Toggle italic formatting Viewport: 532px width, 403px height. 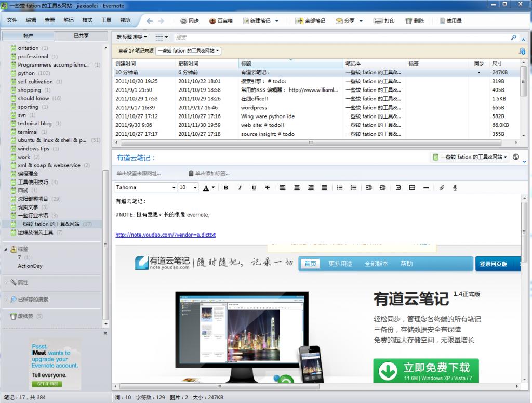click(240, 188)
